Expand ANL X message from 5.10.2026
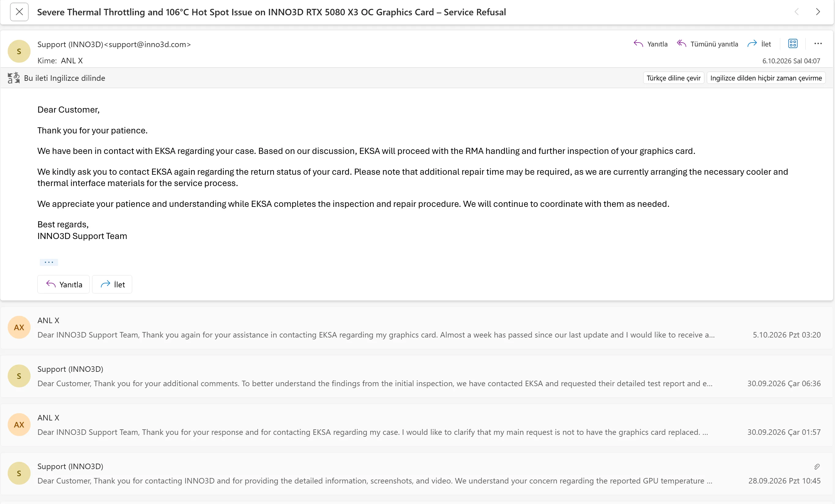Viewport: 835px width, 504px height. [x=417, y=328]
